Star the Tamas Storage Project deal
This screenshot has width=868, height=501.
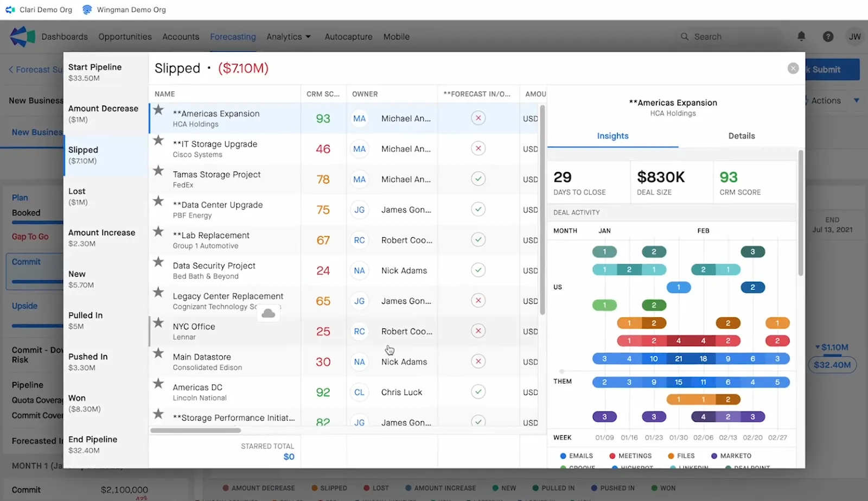coord(158,170)
